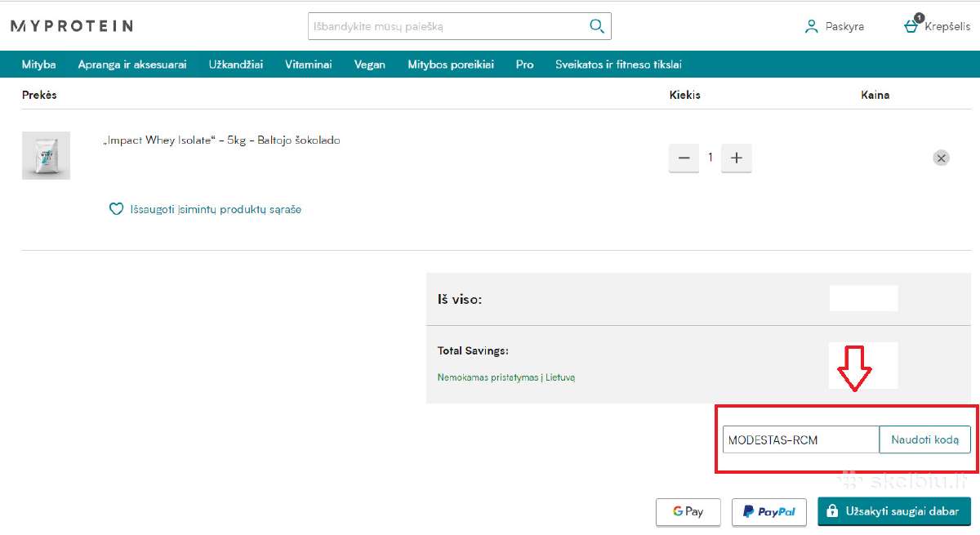This screenshot has height=535, width=980.
Task: Open the Mityba menu
Action: coord(39,65)
